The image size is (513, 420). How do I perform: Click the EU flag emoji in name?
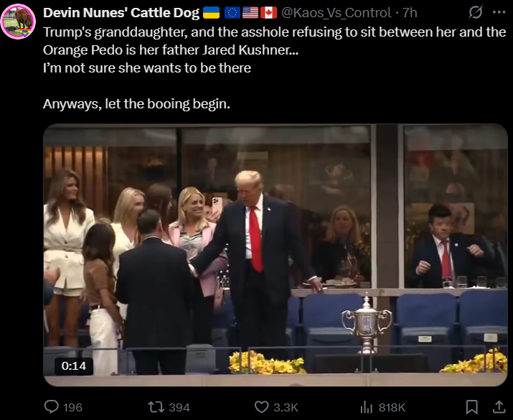pos(232,13)
